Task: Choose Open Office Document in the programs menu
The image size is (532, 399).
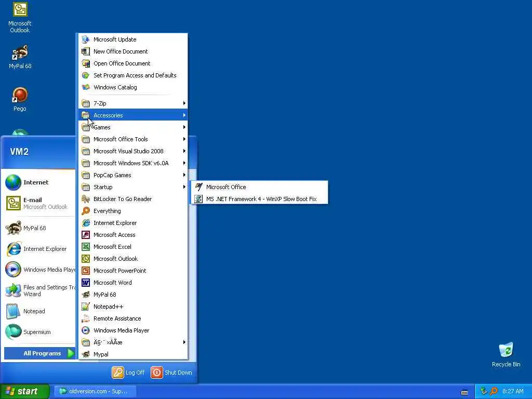Action: click(x=133, y=63)
